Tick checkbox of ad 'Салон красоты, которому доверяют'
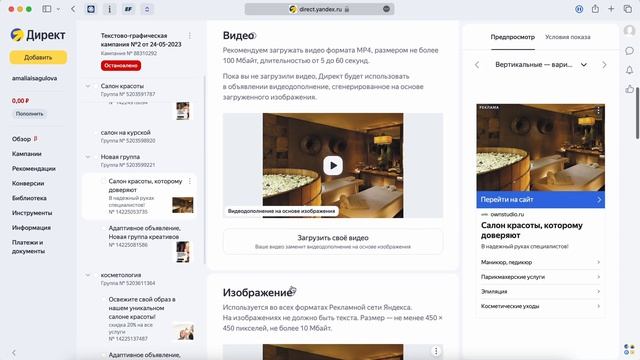Screen dimensions: 640x360 pyautogui.click(x=104, y=181)
